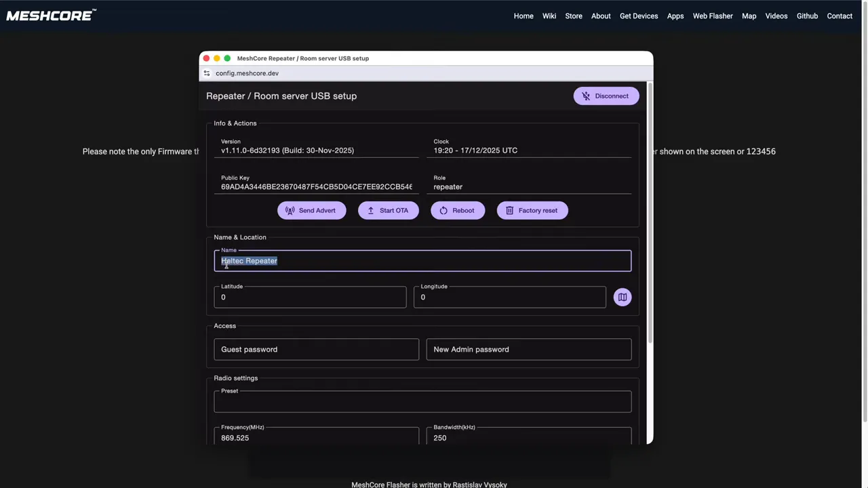Viewport: 868px width, 488px height.
Task: Click the Radio settings section label
Action: (x=236, y=378)
